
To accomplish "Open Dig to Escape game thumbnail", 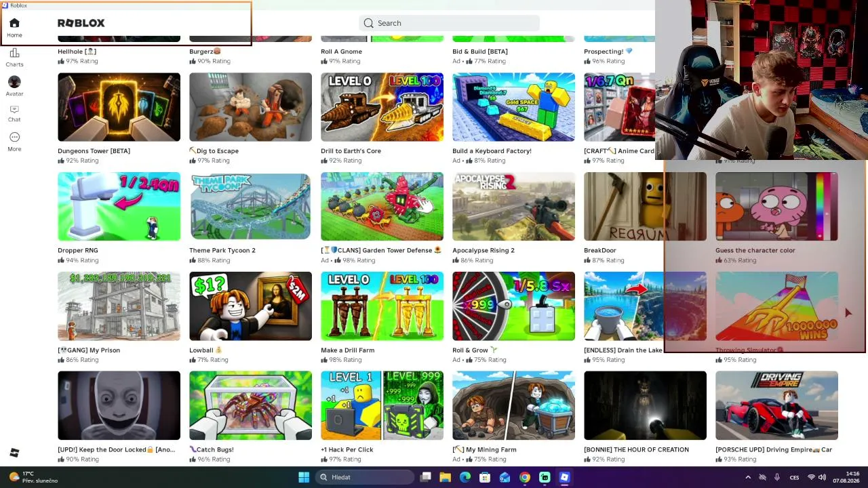I will point(250,107).
